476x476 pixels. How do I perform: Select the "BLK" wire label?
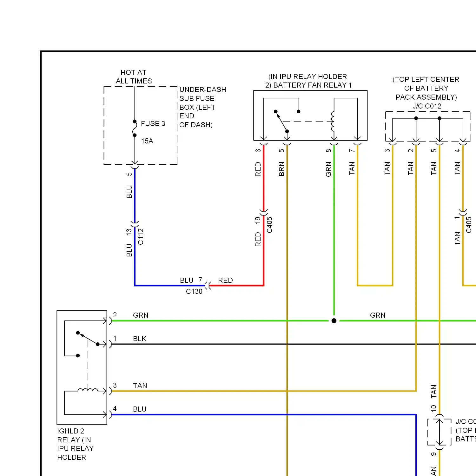click(x=140, y=339)
